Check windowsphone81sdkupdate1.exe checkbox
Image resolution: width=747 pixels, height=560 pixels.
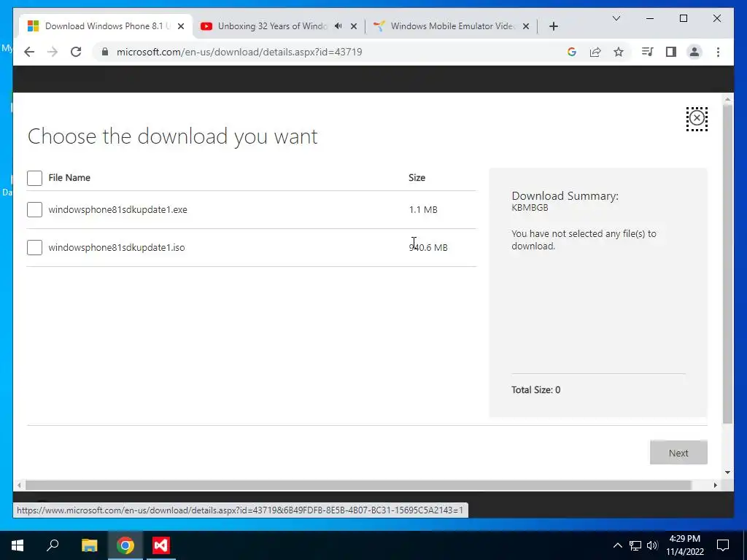(x=34, y=209)
